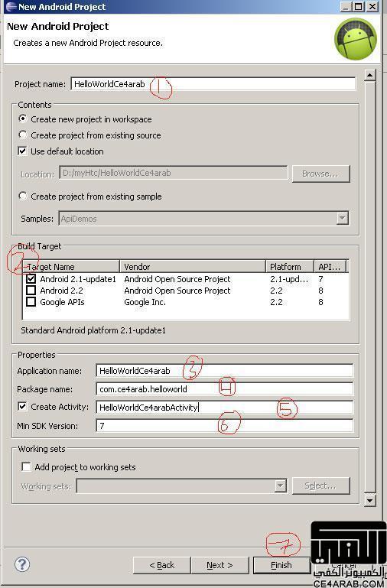This screenshot has width=387, height=588.
Task: Click the Next button
Action: [x=220, y=565]
